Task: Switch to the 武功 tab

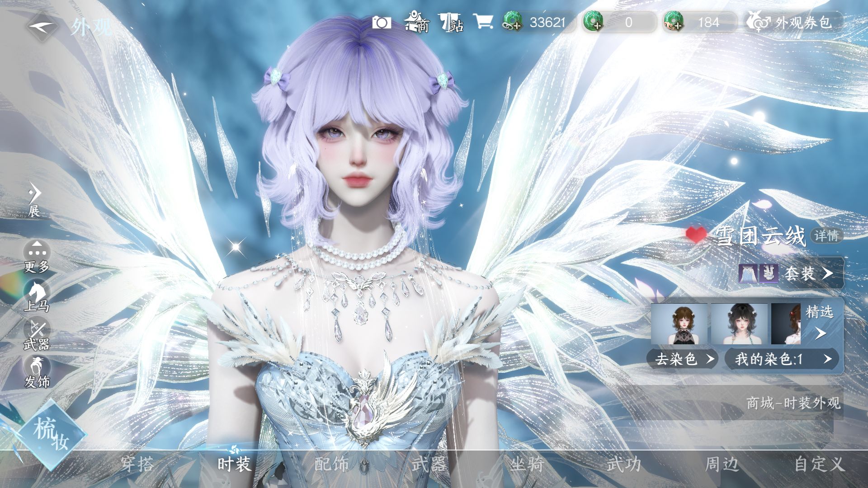Action: pos(624,465)
